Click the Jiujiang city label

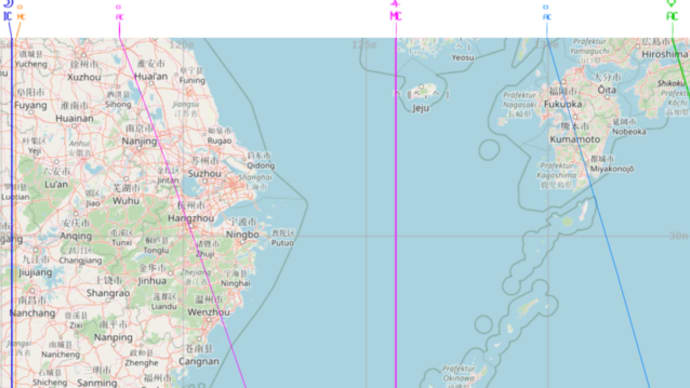[35, 272]
